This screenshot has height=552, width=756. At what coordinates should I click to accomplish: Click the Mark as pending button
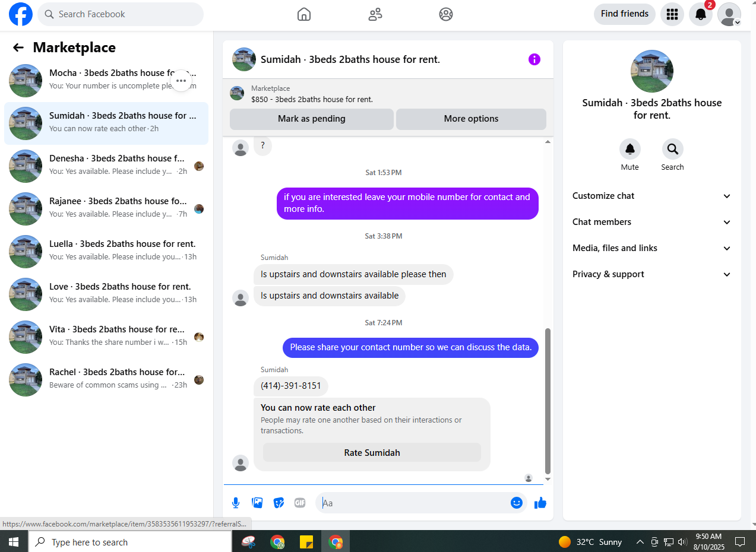pos(311,119)
